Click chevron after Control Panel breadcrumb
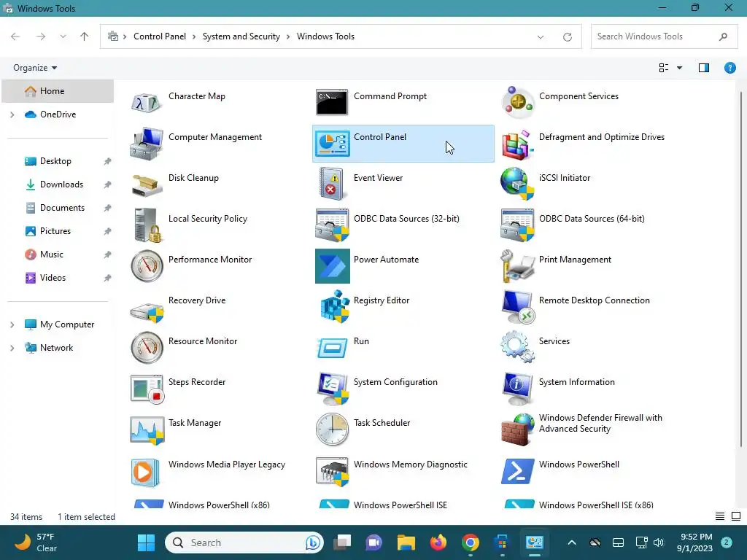The height and width of the screenshot is (560, 747). click(194, 36)
